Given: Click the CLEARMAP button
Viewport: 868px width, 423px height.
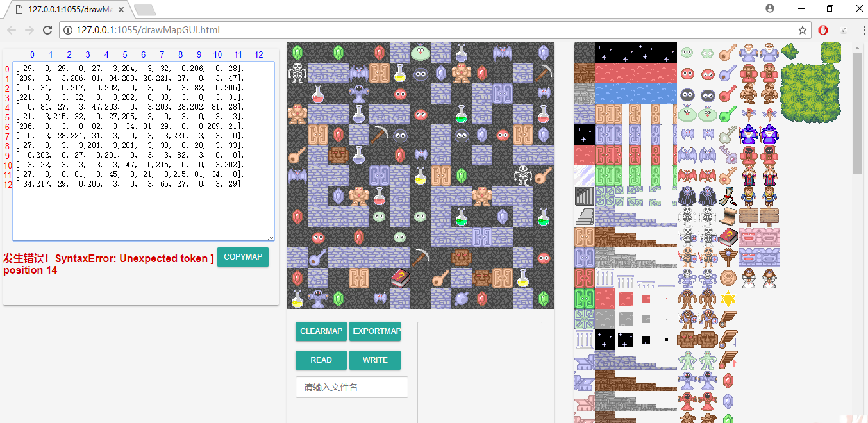Looking at the screenshot, I should 321,331.
